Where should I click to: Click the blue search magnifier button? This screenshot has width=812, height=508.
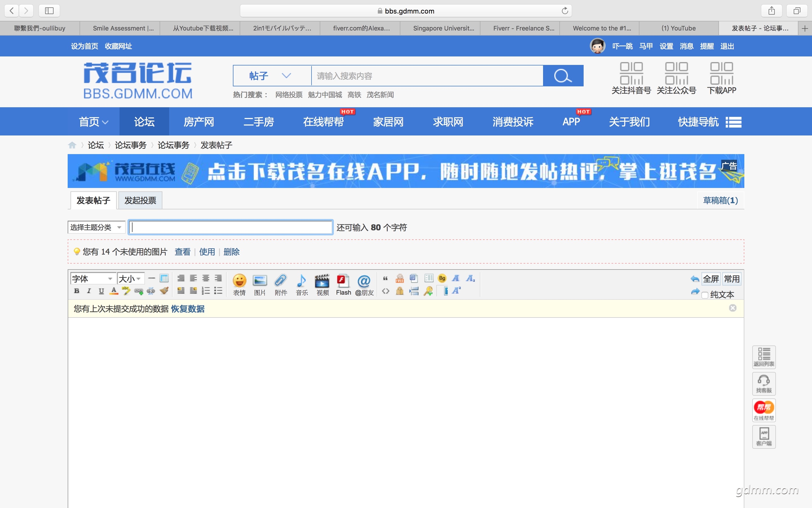coord(563,76)
